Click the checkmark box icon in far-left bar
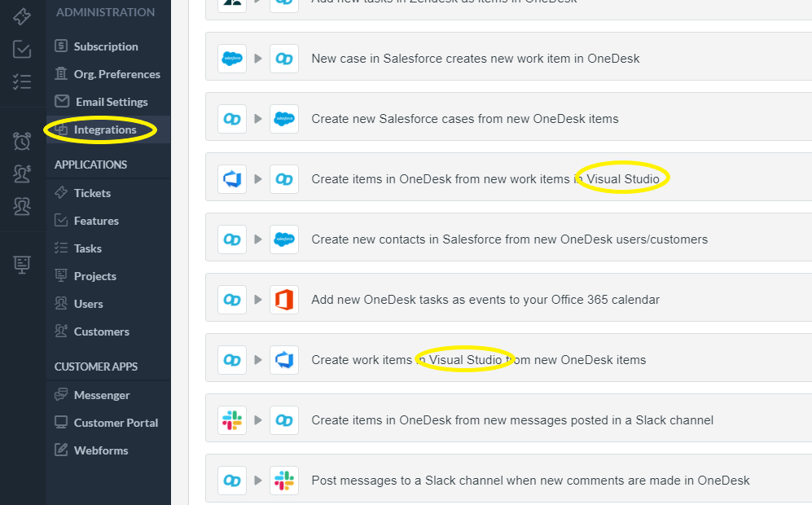This screenshot has height=505, width=812. point(22,50)
